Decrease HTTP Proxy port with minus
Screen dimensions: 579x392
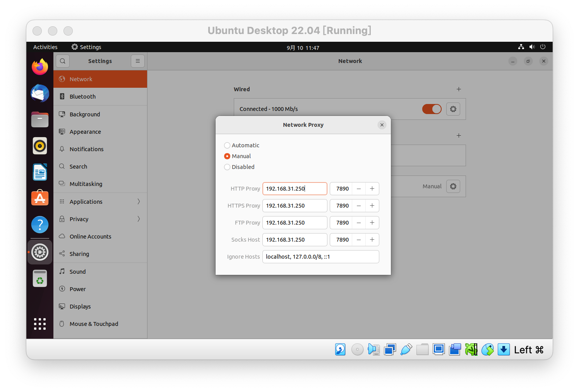click(x=359, y=189)
